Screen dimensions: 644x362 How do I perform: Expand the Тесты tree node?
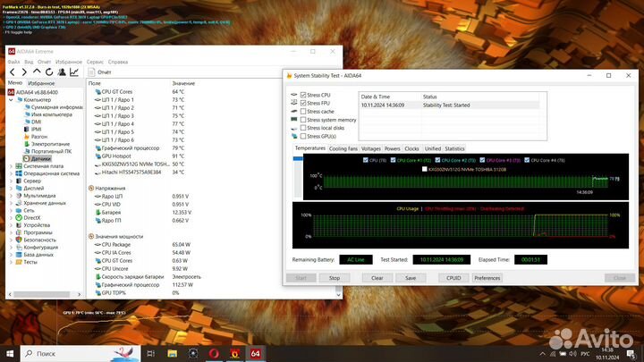click(x=11, y=262)
